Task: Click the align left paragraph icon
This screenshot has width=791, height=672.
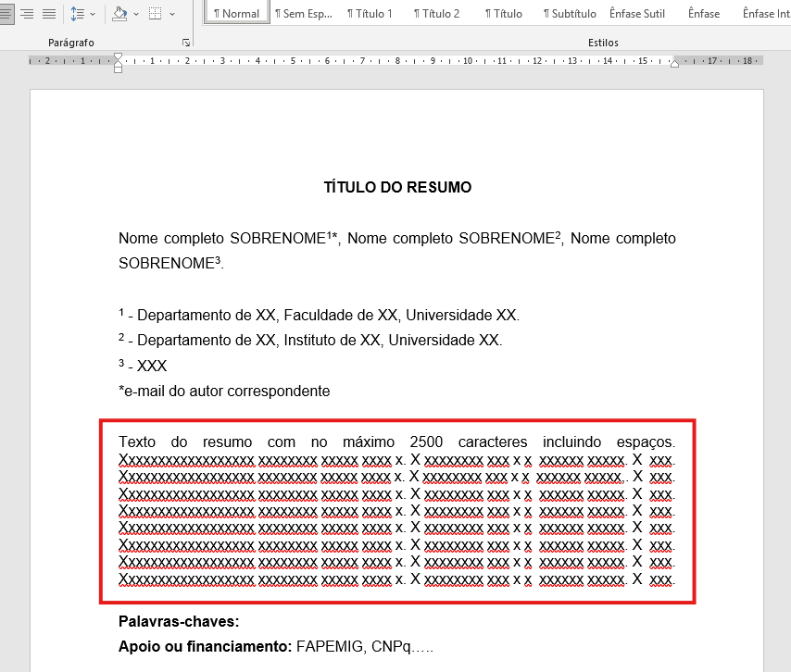Action: (4, 14)
